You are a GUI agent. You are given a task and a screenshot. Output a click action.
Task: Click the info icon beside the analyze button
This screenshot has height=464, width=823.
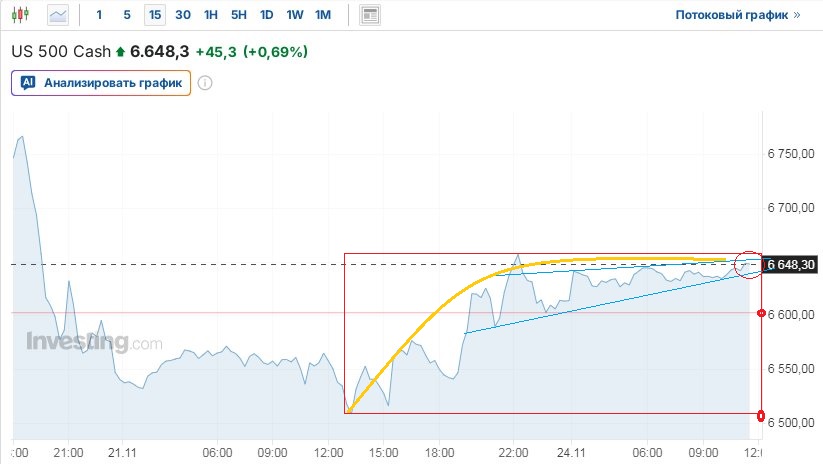[x=205, y=83]
